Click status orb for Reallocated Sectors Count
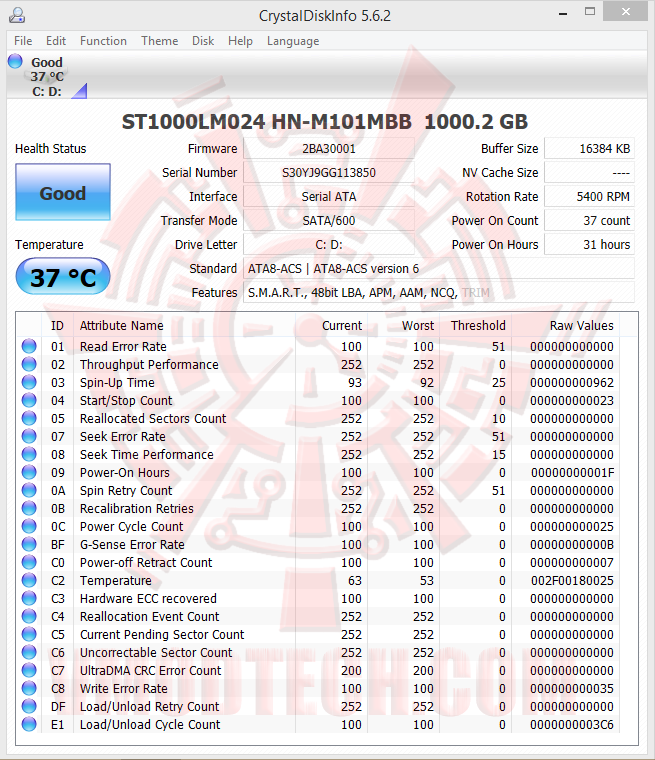Viewport: 655px width, 760px height. (29, 418)
